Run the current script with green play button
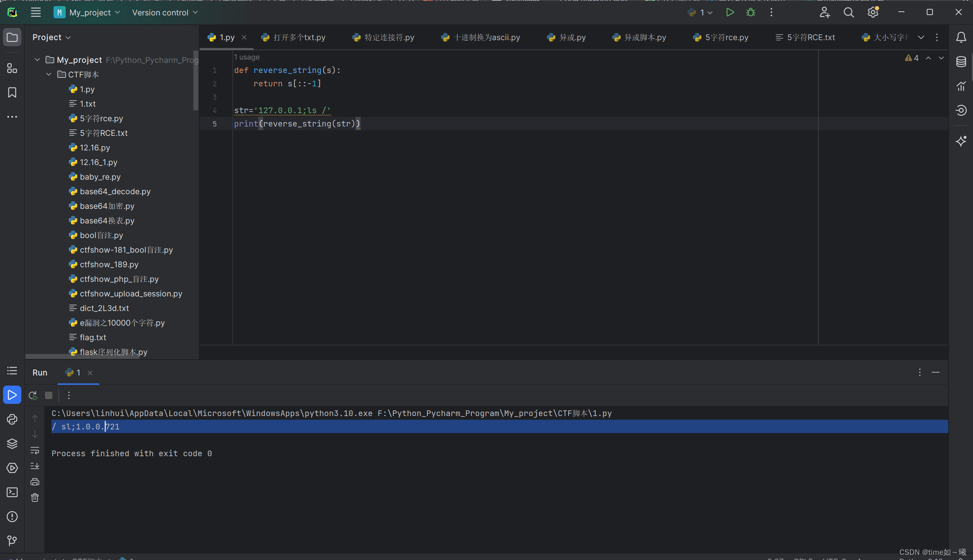 coord(730,13)
